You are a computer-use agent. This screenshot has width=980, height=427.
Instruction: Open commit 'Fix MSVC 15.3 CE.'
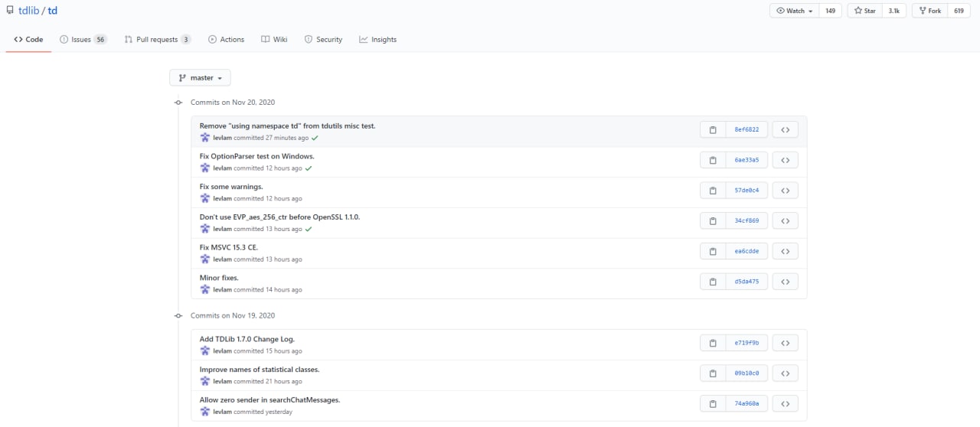click(229, 247)
